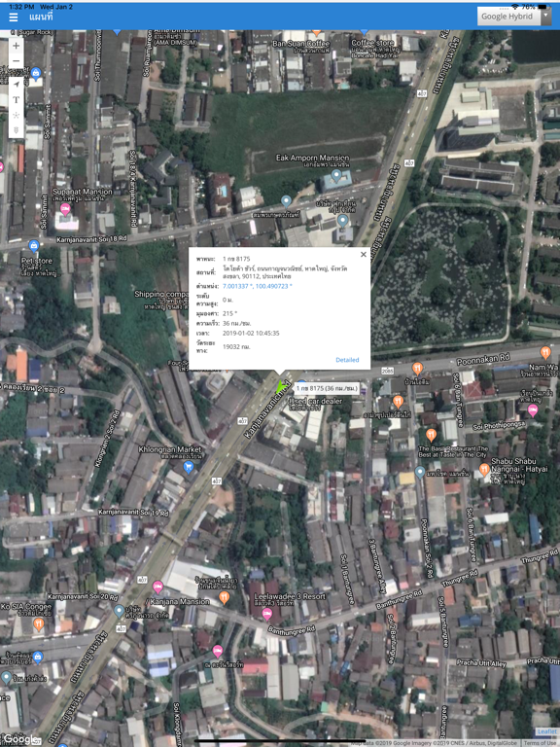
Task: Click the pink hotel pin near Soi Phothipongsa
Action: tap(533, 410)
